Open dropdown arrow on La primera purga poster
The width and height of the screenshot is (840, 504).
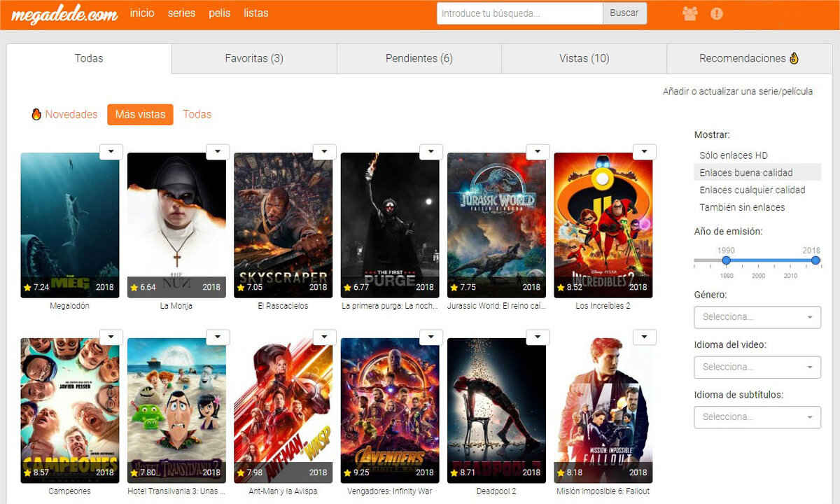tap(431, 151)
